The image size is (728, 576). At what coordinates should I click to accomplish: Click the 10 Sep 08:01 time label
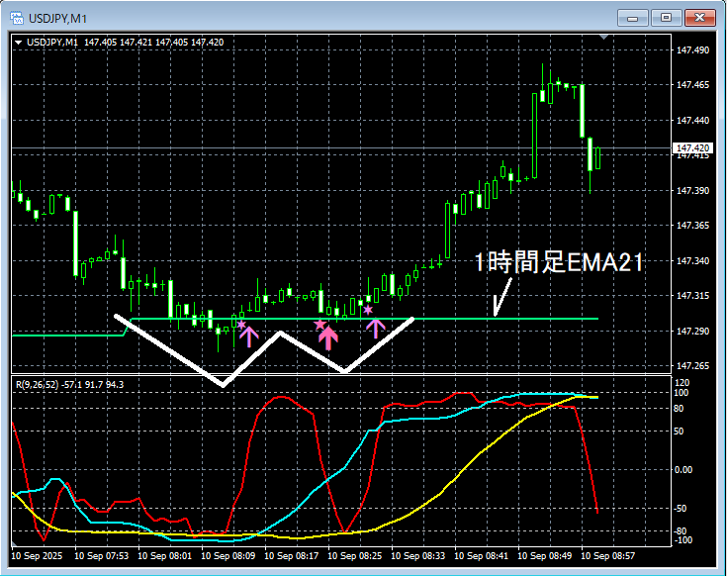click(165, 556)
